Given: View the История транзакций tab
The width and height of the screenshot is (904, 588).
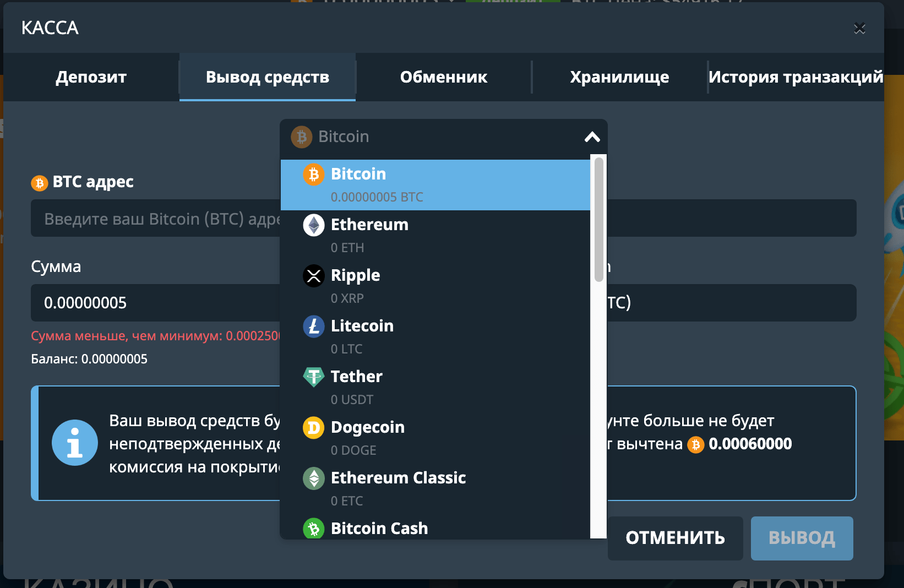Looking at the screenshot, I should (796, 77).
